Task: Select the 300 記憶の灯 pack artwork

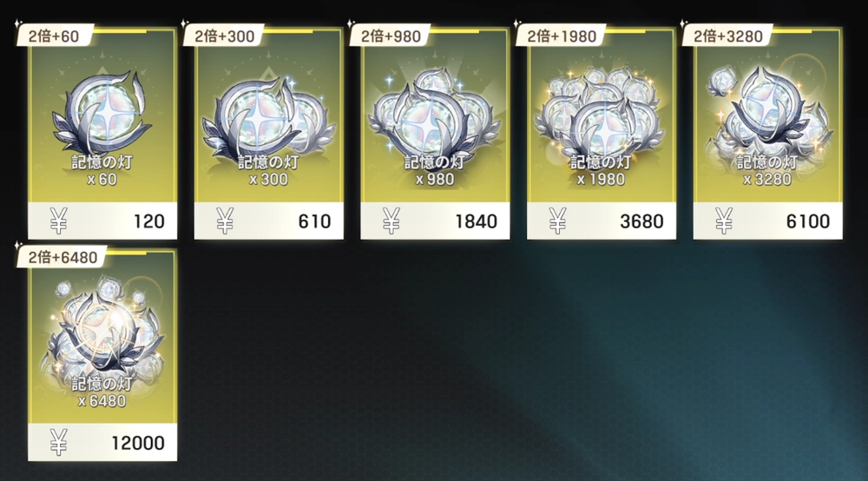Action: pos(268,115)
